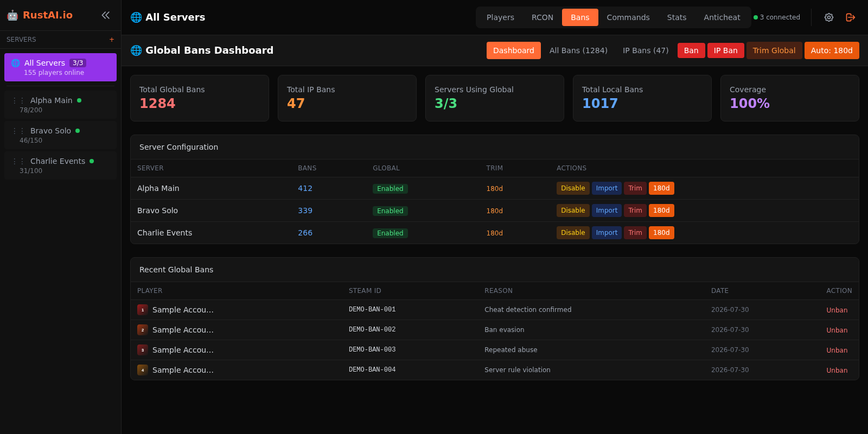Image resolution: width=868 pixels, height=434 pixels.
Task: Trim bans on Bravo Solo row
Action: tap(635, 210)
